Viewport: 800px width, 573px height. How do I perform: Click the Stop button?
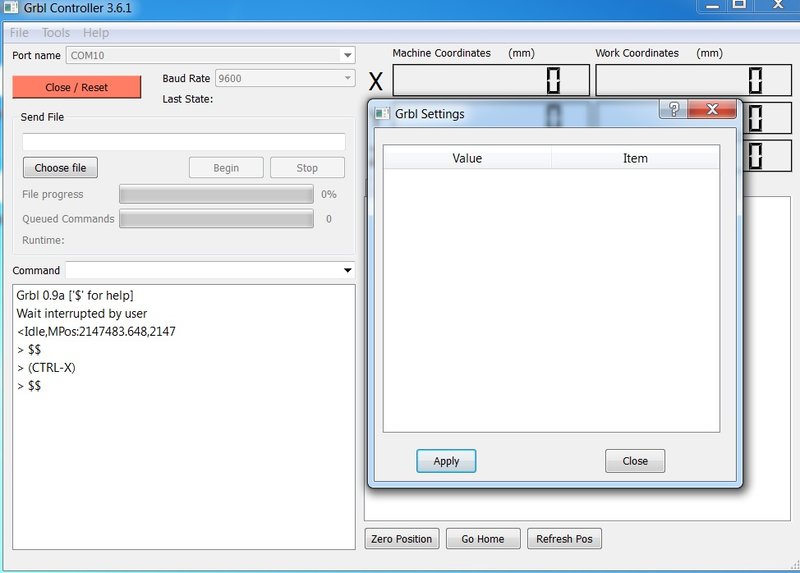307,168
